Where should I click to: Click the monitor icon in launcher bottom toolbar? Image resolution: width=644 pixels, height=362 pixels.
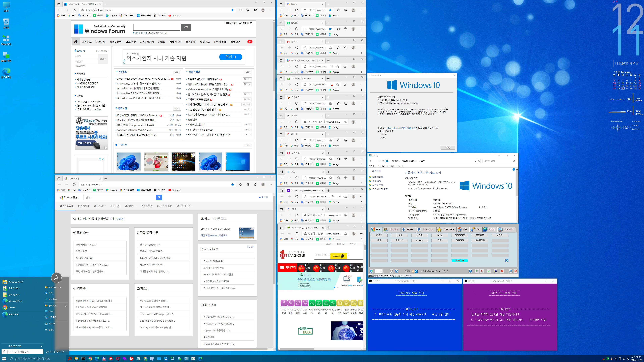point(496,271)
